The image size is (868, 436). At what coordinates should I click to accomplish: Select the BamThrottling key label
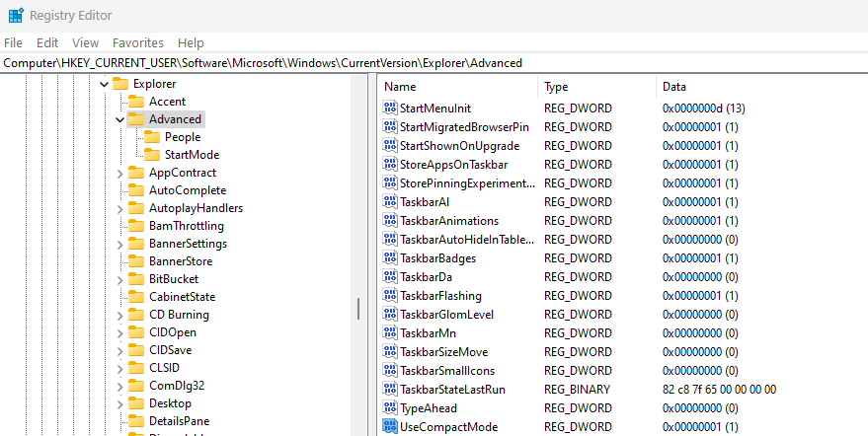187,226
